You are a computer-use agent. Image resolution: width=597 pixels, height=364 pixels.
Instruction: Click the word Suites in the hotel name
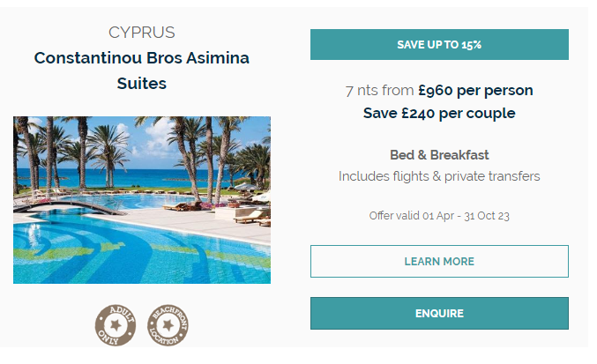point(142,84)
